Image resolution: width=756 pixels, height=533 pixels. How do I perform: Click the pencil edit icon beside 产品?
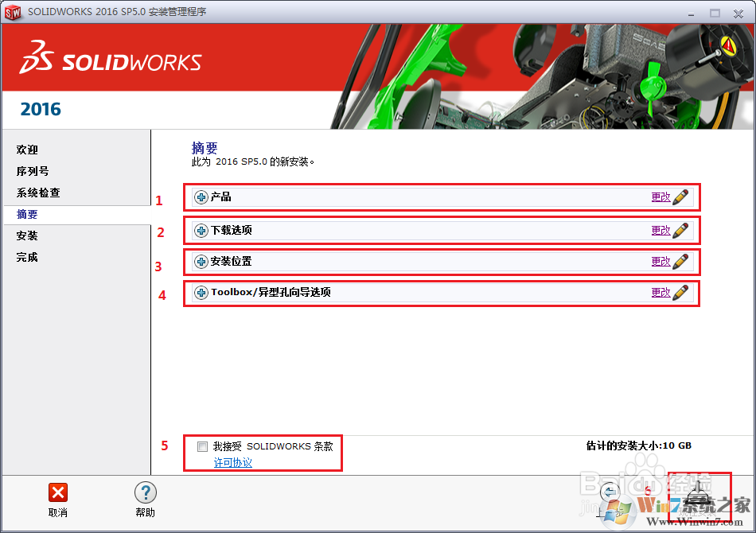tap(682, 196)
